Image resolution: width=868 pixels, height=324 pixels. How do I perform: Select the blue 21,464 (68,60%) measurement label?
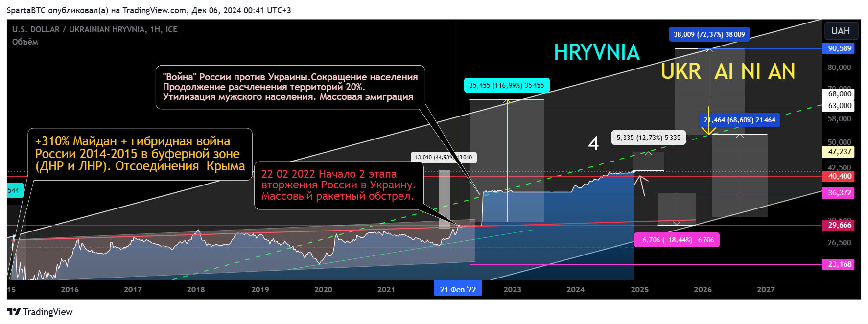click(x=739, y=120)
